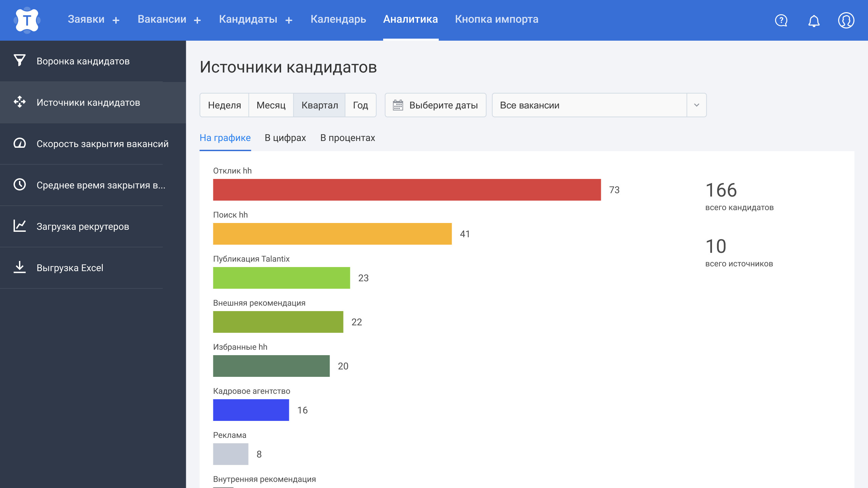The image size is (868, 488).
Task: Click the value 41 next to Поиск hh
Action: (465, 234)
